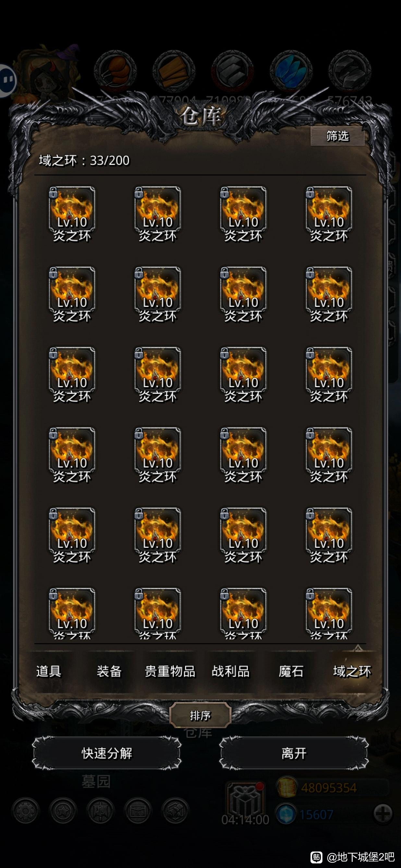The width and height of the screenshot is (401, 868).
Task: Tap the meat resource icon at top
Action: coord(115,71)
